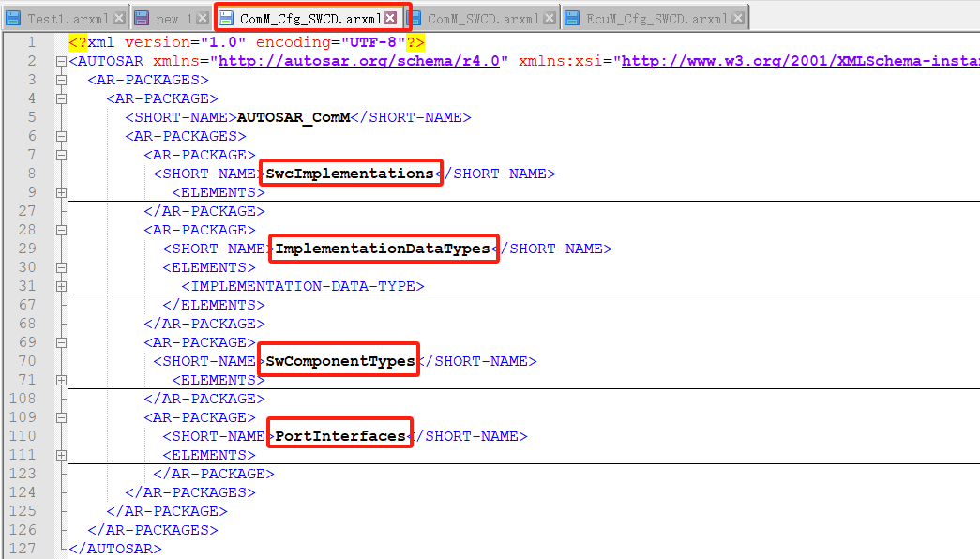Click the save icon on ComM_SWCD.arxml tab
The image size is (980, 559).
click(415, 18)
